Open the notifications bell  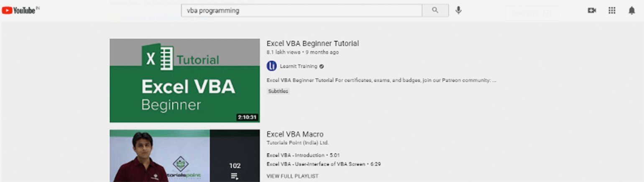pyautogui.click(x=632, y=11)
